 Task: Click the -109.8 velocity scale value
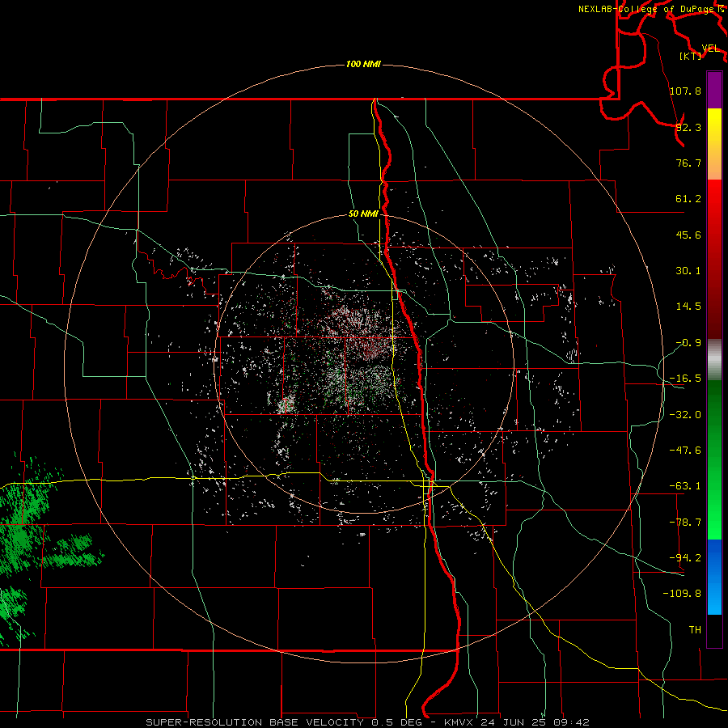[x=682, y=594]
